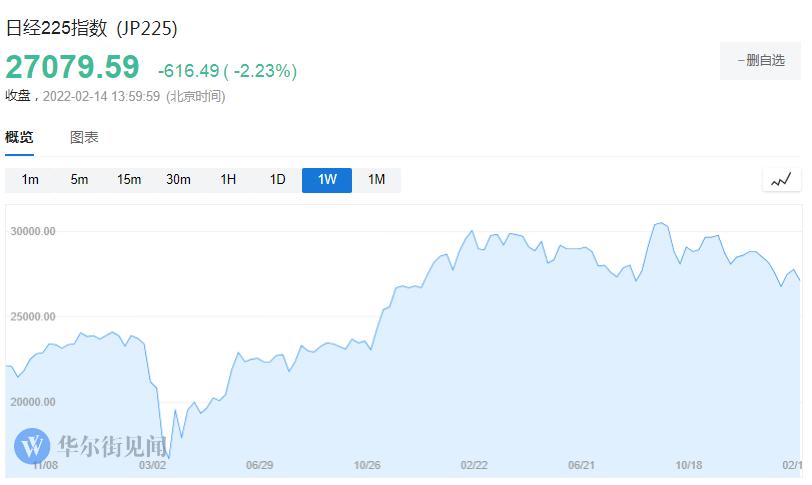Click the 30000.00 y-axis label
The height and width of the screenshot is (485, 812).
pos(33,231)
